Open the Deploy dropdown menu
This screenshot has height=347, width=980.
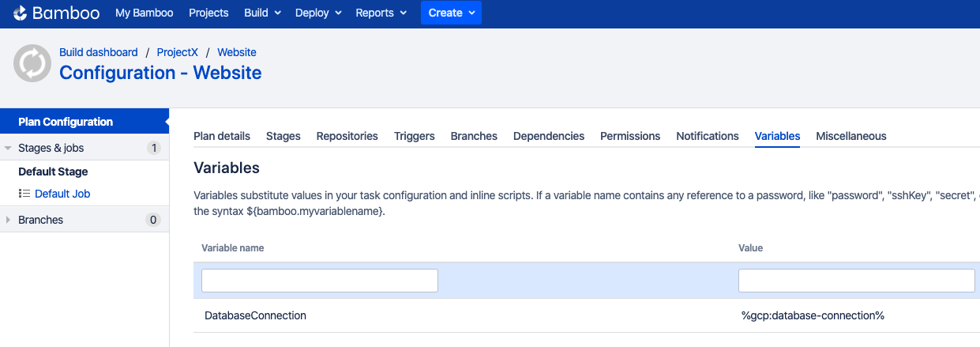318,13
